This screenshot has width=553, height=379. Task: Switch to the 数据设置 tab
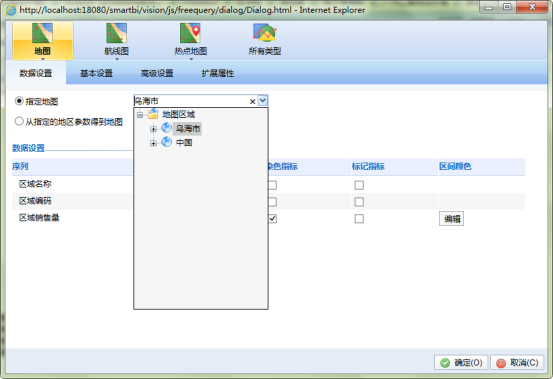[36, 73]
